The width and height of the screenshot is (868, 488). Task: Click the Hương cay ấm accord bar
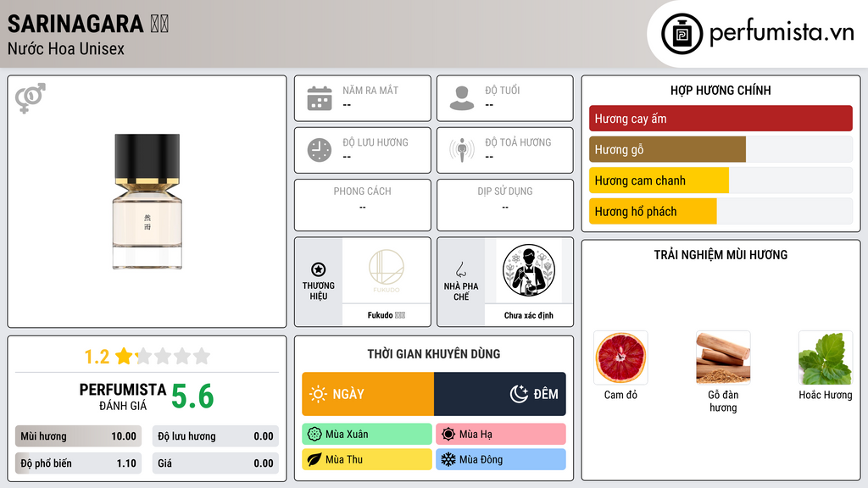[721, 119]
